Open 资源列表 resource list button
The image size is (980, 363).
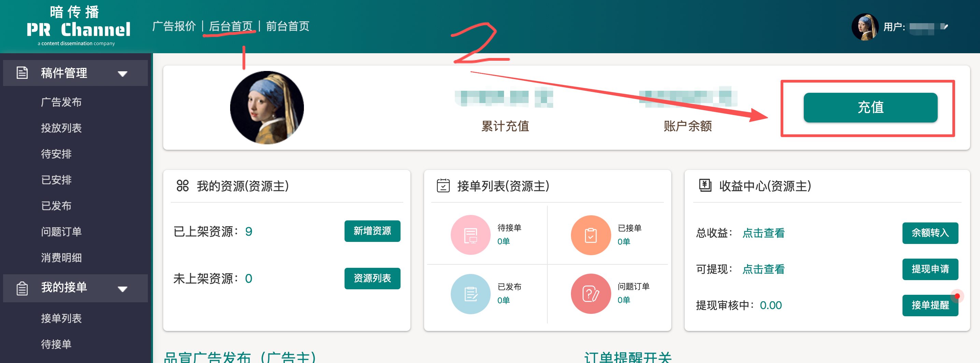pyautogui.click(x=372, y=278)
